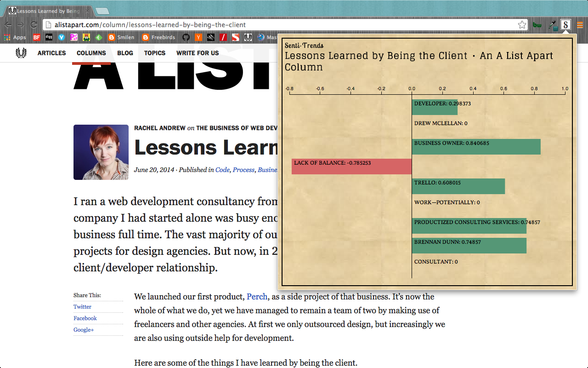Share this article on Twitter
This screenshot has width=588, height=368.
(82, 307)
